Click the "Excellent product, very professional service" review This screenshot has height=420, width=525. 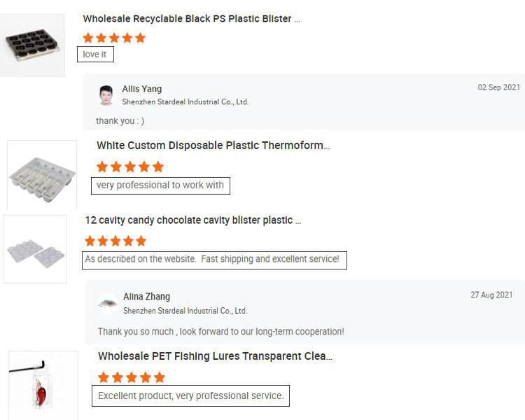click(x=190, y=396)
